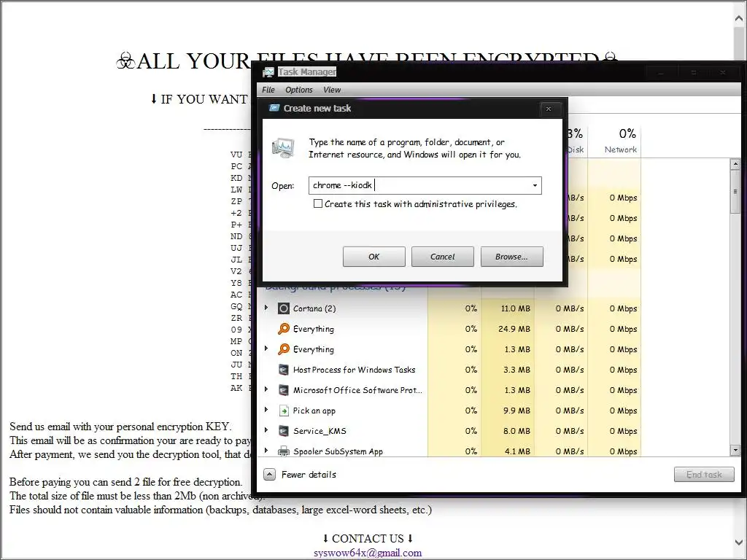The width and height of the screenshot is (747, 560).
Task: Click the 8.0 MB memory value
Action: 517,431
